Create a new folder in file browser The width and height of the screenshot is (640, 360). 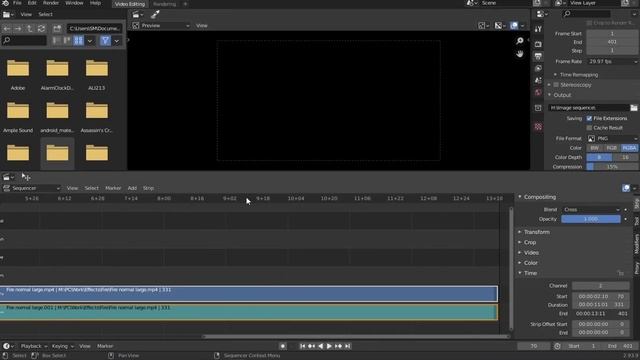tap(57, 29)
